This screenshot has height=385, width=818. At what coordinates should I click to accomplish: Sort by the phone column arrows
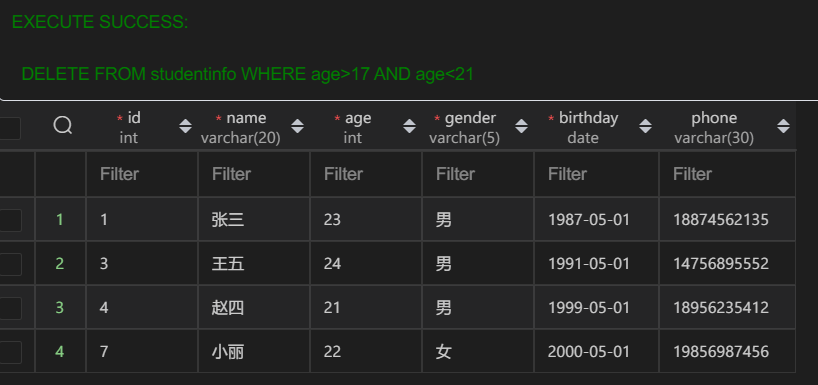(783, 126)
